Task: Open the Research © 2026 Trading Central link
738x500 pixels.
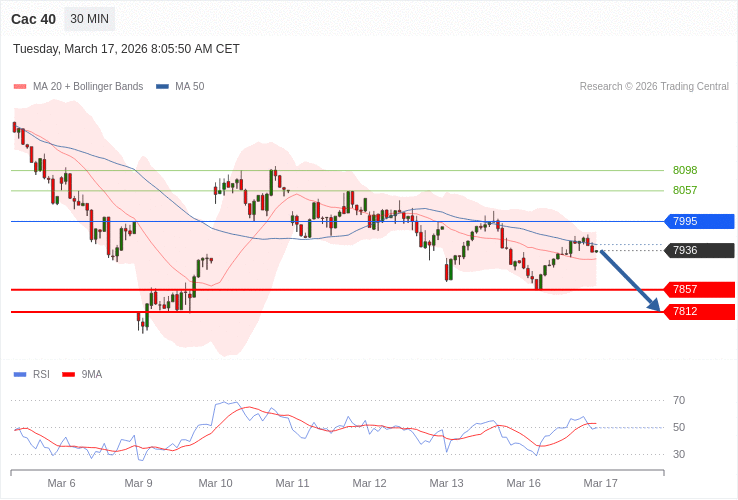Action: coord(654,87)
